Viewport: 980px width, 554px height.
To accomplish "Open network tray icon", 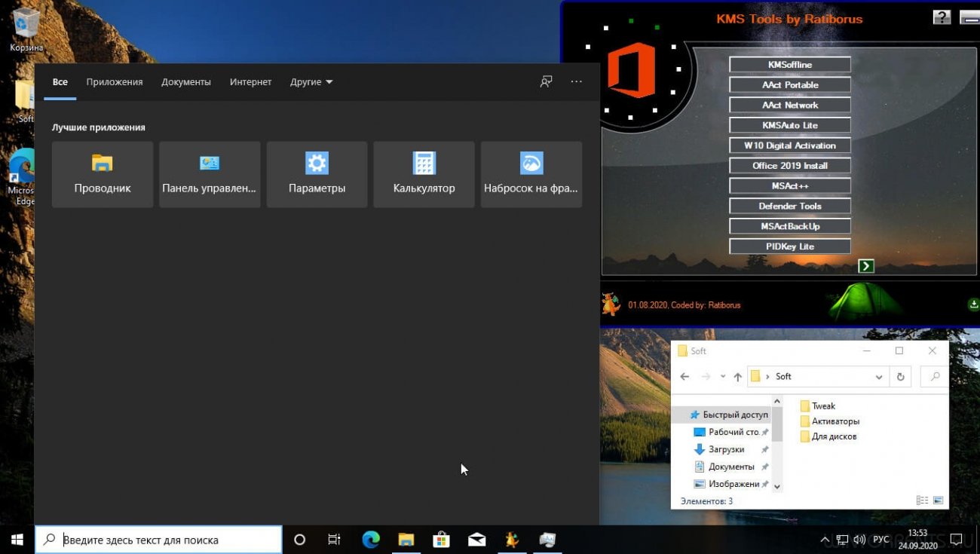I will tap(843, 540).
